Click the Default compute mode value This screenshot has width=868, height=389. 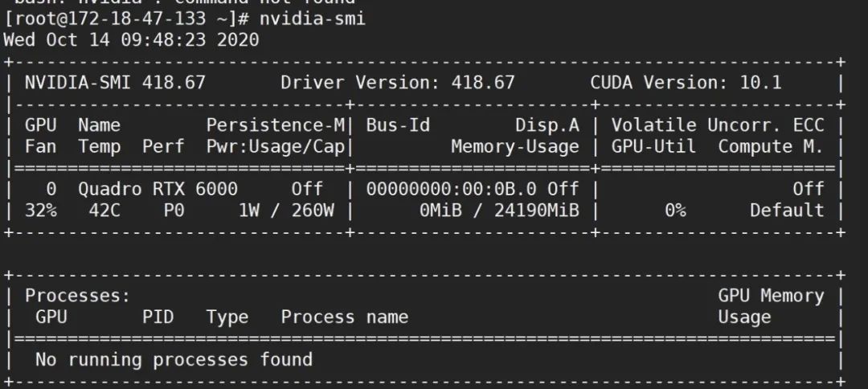click(787, 211)
